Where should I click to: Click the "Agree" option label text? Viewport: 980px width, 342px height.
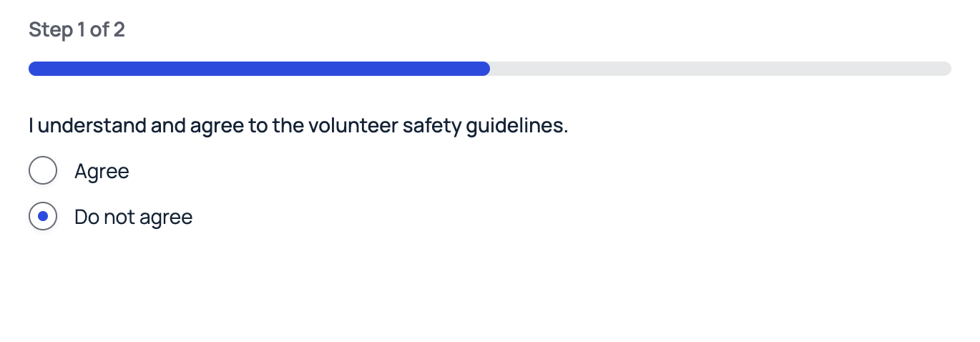click(102, 172)
